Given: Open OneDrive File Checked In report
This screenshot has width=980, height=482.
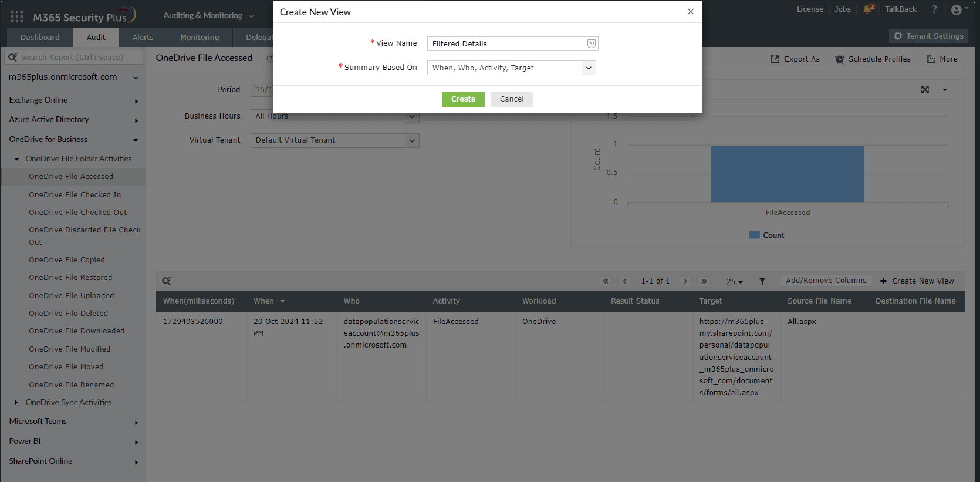Looking at the screenshot, I should tap(75, 194).
